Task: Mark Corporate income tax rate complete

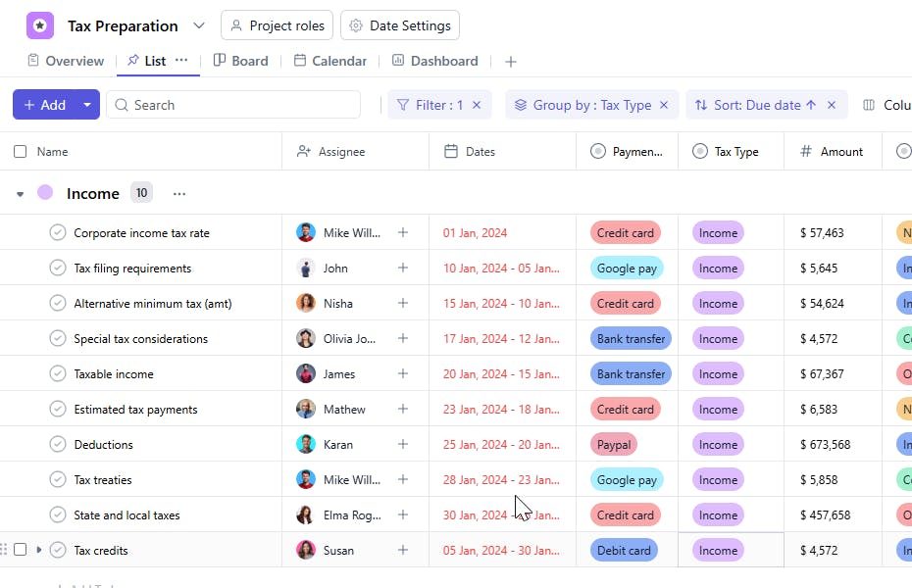Action: pos(58,232)
